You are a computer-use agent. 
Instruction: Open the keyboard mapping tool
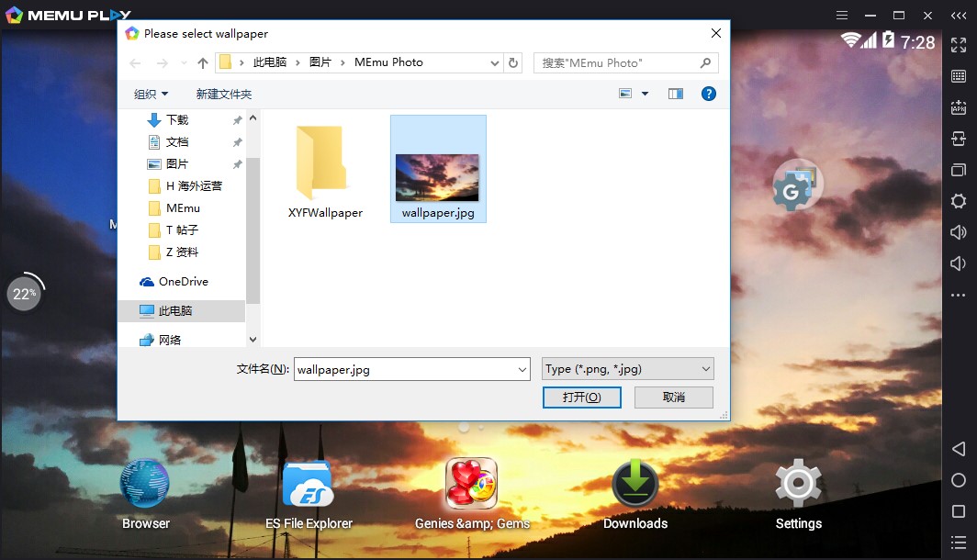tap(958, 76)
